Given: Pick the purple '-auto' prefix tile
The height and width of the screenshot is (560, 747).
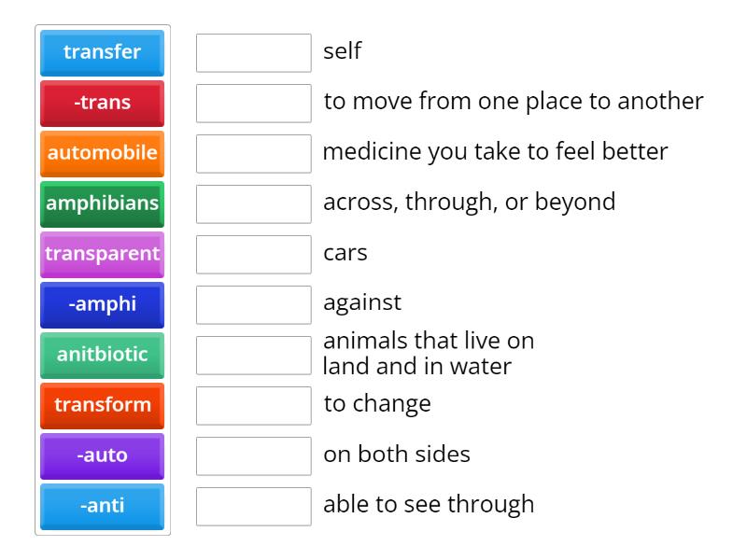Looking at the screenshot, I should (102, 456).
